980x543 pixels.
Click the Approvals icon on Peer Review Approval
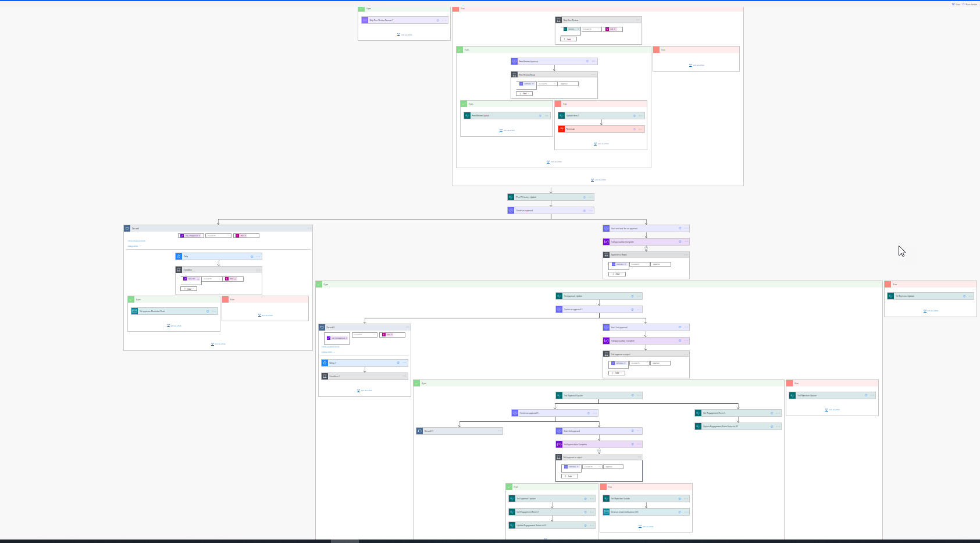(515, 61)
